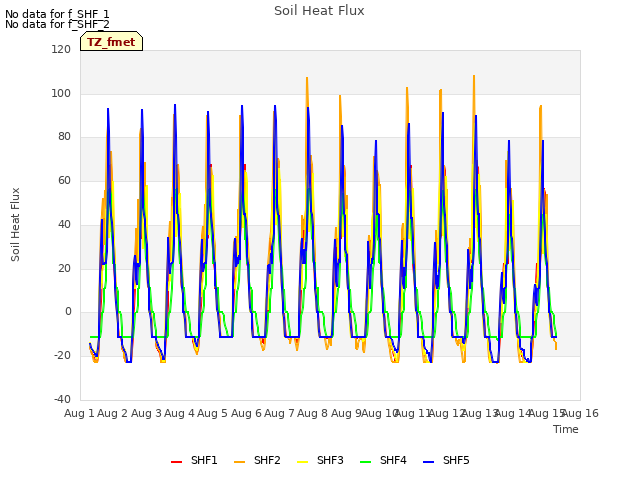Image resolution: width=640 pixels, height=480 pixels.
Task: Click the 'No data for f_SHF_2' message
Action: [x=57, y=24]
